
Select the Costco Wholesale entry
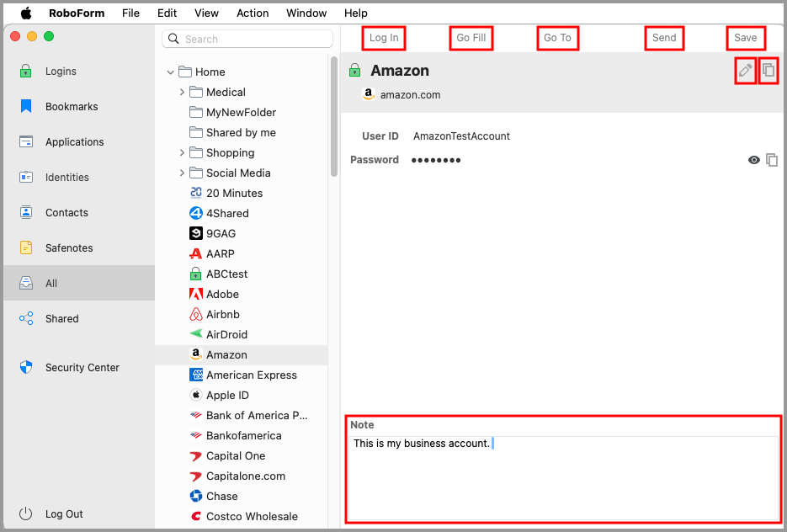241,516
